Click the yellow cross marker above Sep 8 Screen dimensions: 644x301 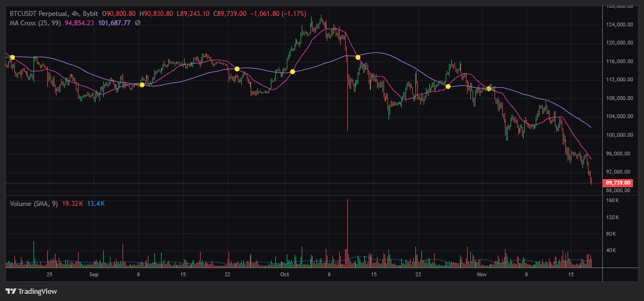[142, 85]
